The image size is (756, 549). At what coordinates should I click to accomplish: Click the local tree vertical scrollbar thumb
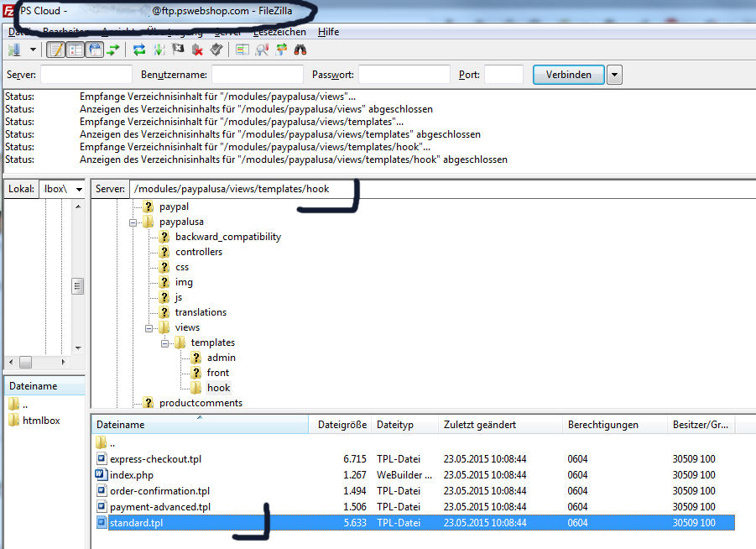78,286
